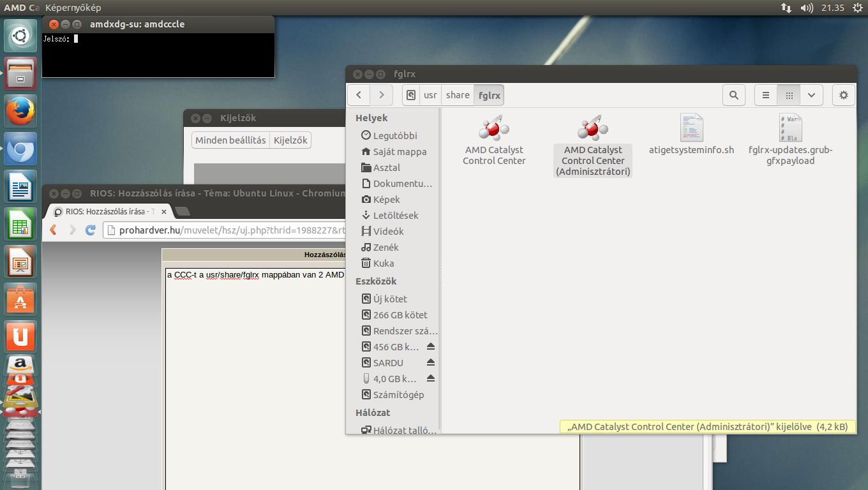Navigate to 'share' in the path bar
The height and width of the screenshot is (490, 868).
458,95
